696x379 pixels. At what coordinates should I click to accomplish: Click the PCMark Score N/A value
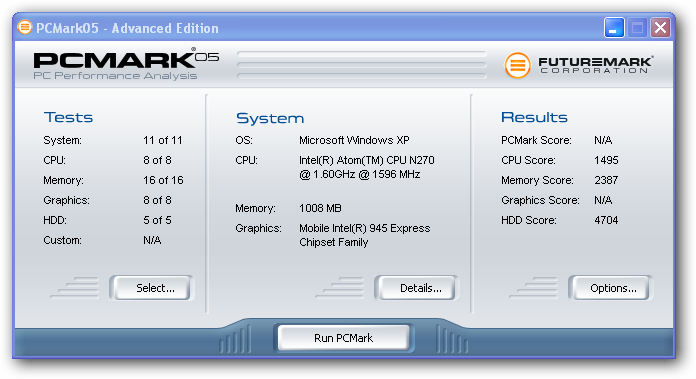click(x=603, y=140)
